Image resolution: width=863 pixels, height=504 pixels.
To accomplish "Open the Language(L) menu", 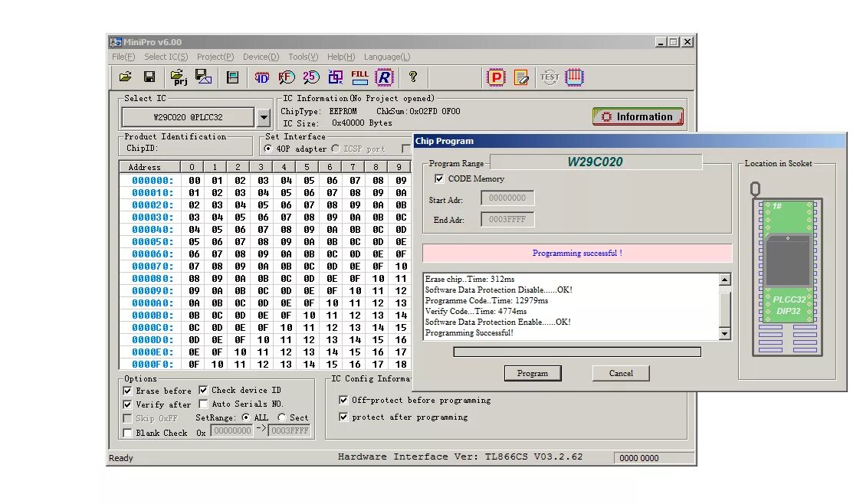I will pyautogui.click(x=387, y=57).
